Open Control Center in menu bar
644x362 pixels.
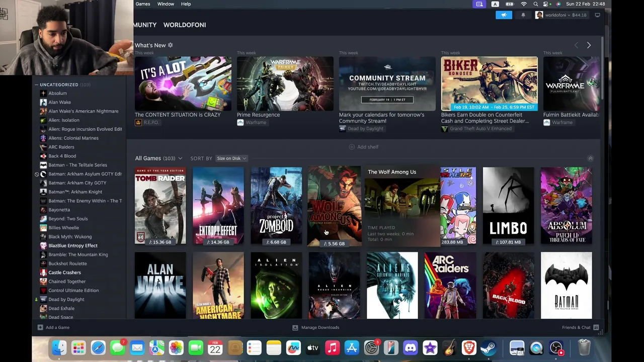(547, 4)
